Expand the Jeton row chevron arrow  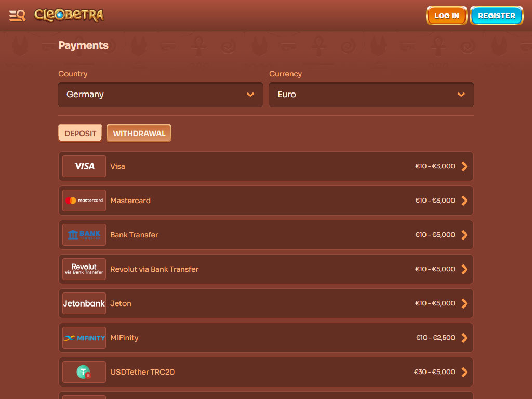click(x=464, y=303)
